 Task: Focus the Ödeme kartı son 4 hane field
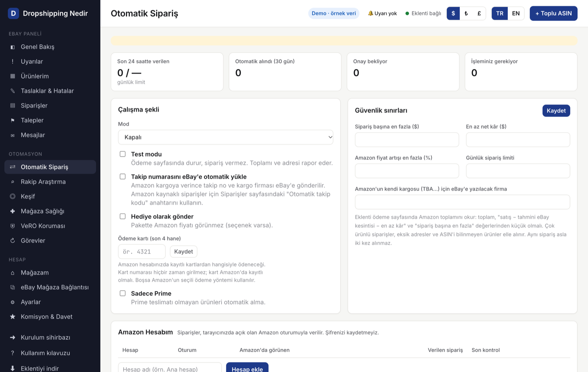point(142,252)
